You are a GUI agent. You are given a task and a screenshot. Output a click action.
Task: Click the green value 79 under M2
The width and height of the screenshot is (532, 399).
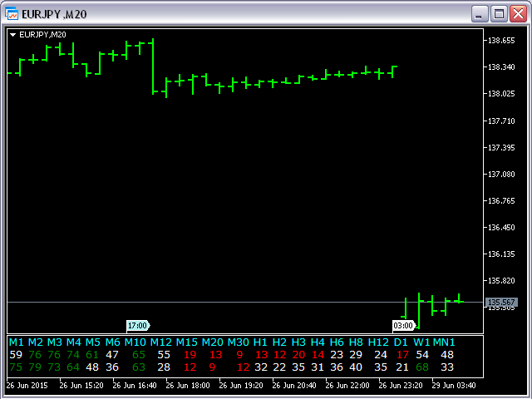click(35, 367)
